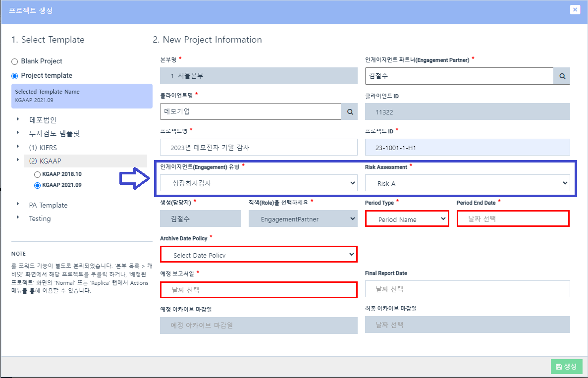
Task: Open the EngagementPartner role dropdown
Action: click(x=303, y=218)
